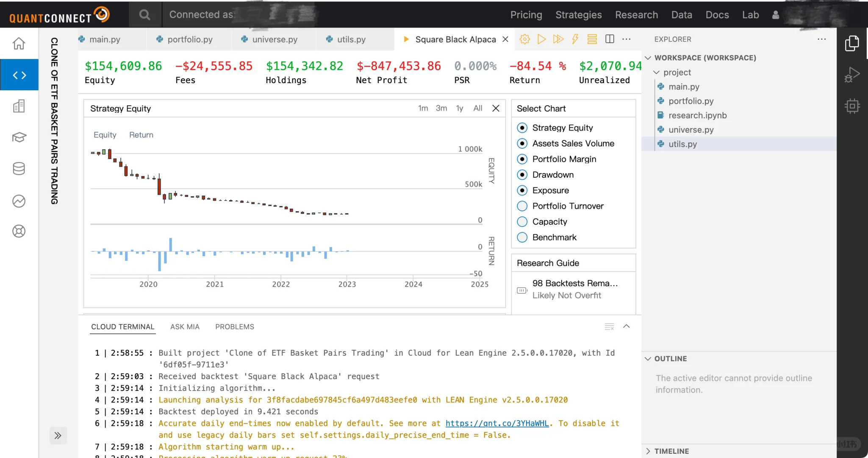This screenshot has height=458, width=868.
Task: Enable the Portfolio Turnover chart option
Action: 522,206
